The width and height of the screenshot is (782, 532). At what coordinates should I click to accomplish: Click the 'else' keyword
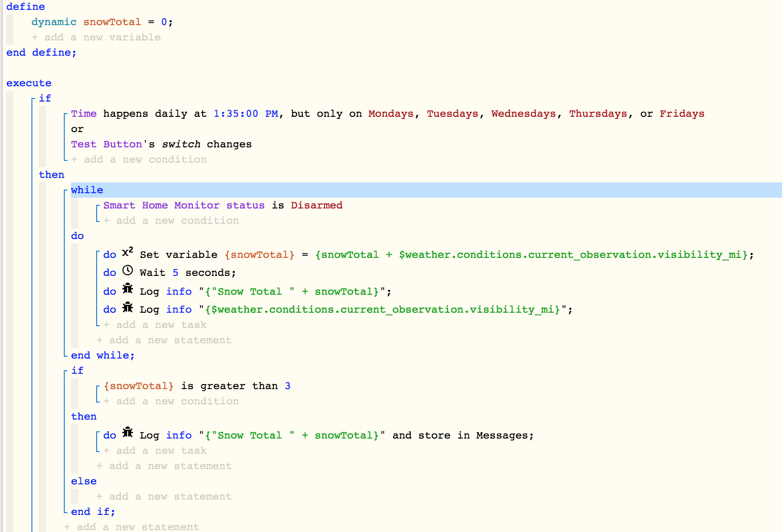coord(84,481)
